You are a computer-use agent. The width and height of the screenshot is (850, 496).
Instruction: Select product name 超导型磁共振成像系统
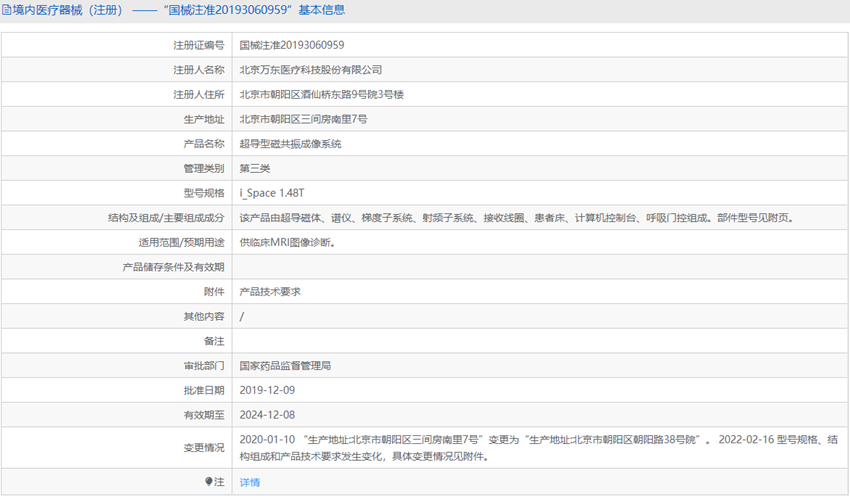pyautogui.click(x=291, y=144)
